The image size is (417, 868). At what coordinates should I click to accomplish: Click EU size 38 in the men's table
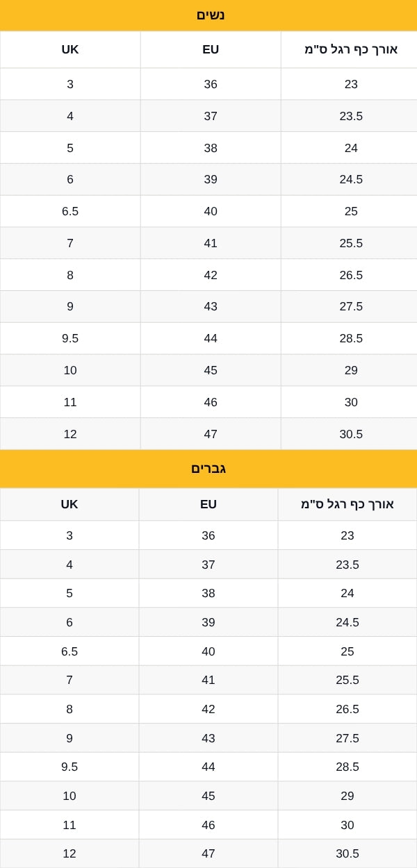click(x=208, y=593)
